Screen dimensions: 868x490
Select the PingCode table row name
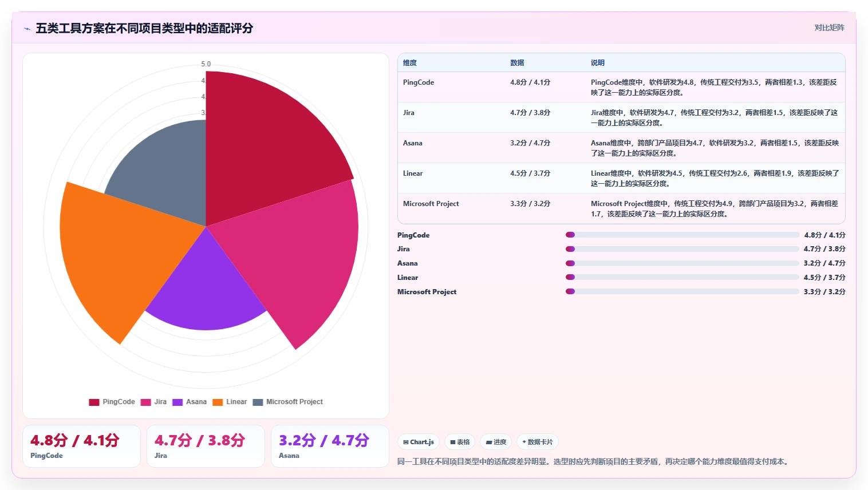point(419,82)
